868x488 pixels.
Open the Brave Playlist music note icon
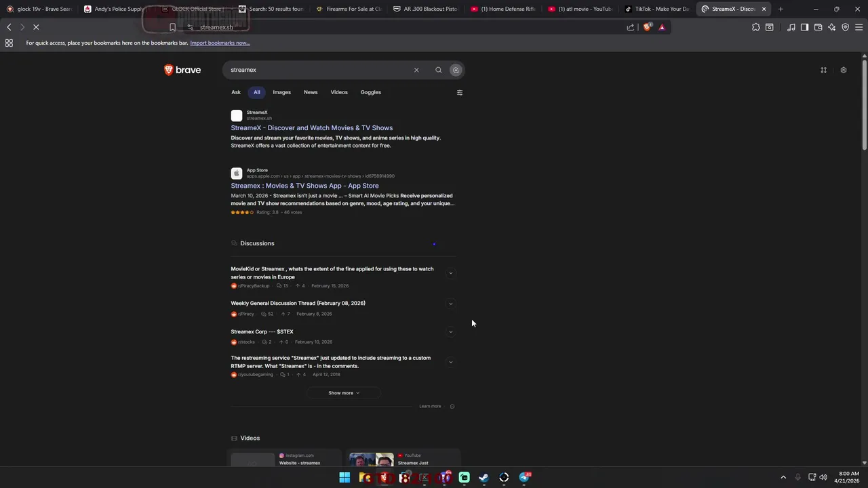point(791,27)
